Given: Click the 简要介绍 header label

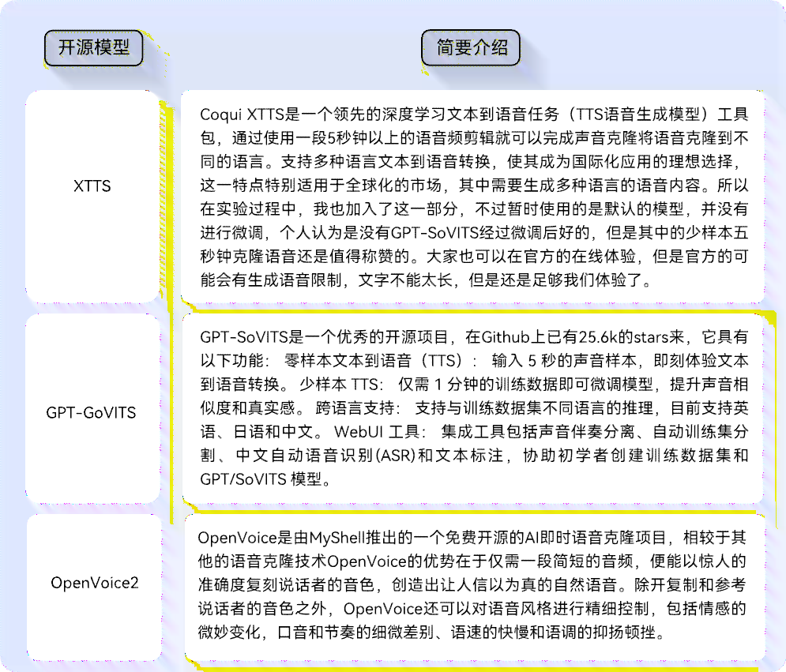Looking at the screenshot, I should pos(471,47).
